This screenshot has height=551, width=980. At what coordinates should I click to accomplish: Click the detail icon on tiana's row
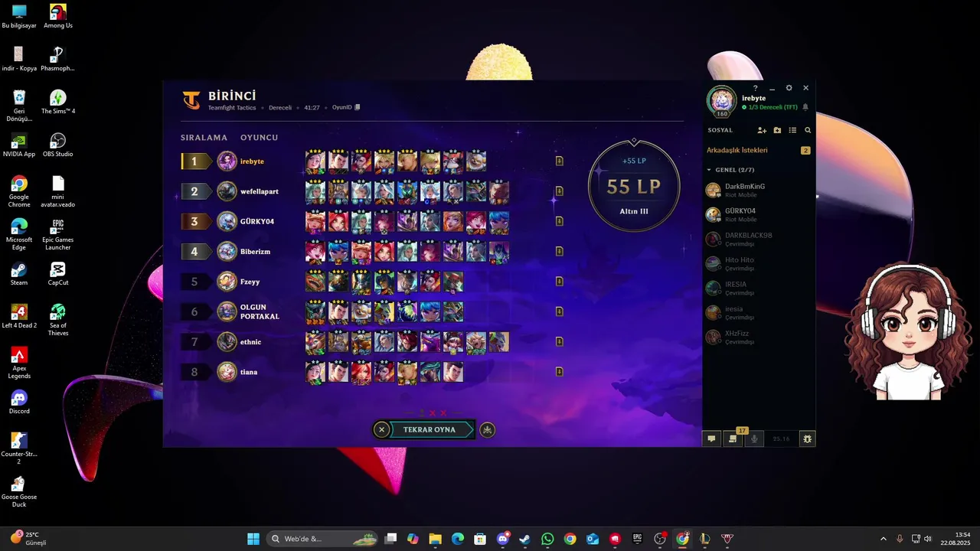click(x=560, y=372)
